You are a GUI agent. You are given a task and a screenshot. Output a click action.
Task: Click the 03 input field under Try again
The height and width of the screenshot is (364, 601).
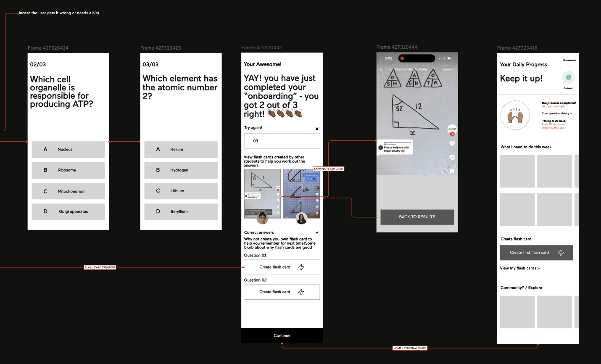point(282,141)
